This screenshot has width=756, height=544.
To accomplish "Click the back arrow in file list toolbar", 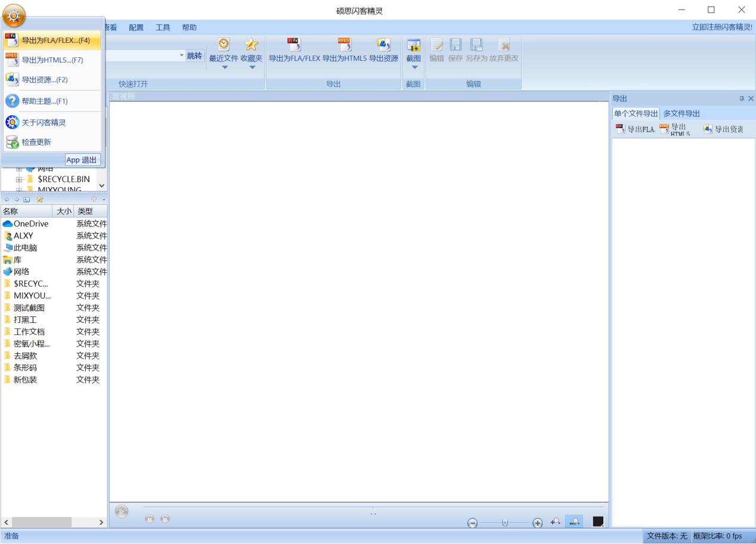I will tap(7, 198).
